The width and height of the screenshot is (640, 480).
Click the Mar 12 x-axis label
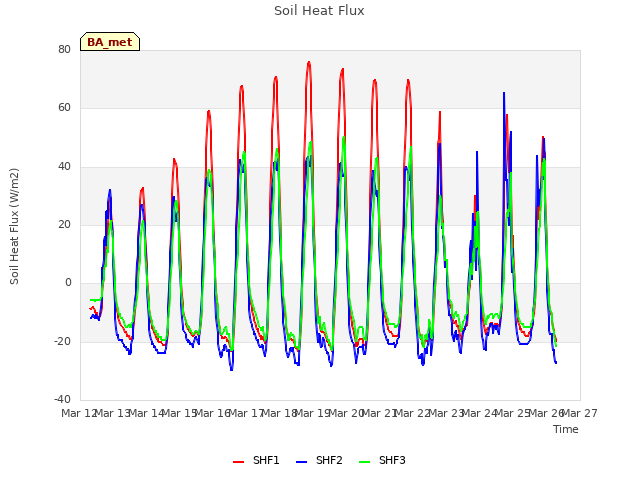click(79, 413)
